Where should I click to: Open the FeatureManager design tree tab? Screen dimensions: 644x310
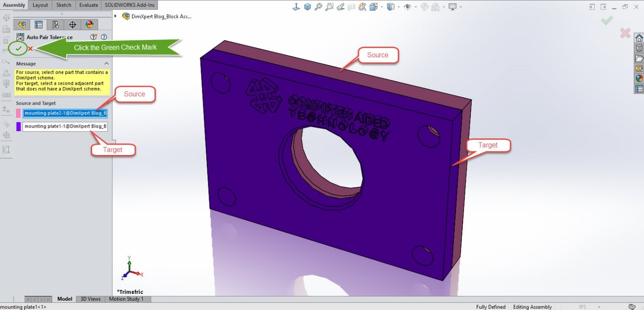pos(21,25)
